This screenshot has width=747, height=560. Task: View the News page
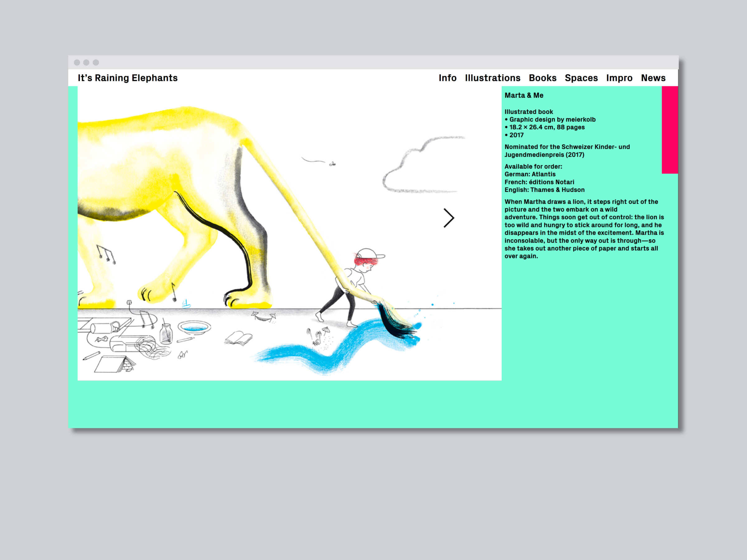(653, 78)
